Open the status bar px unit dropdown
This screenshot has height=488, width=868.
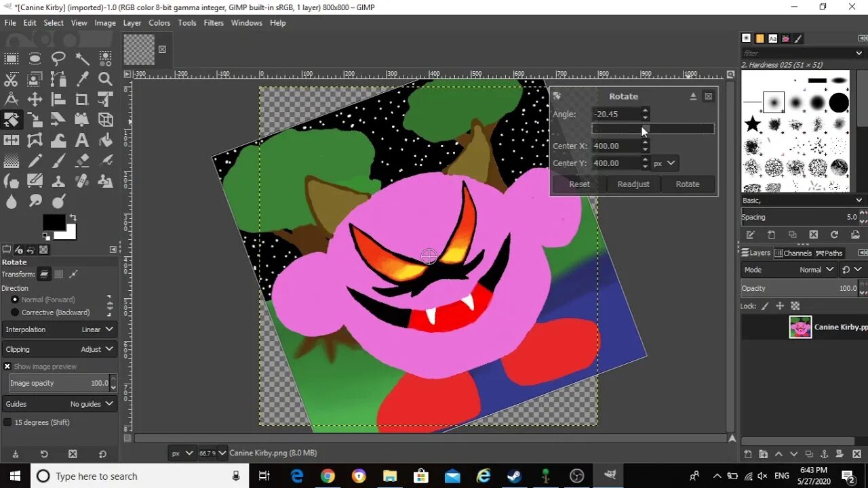pos(181,453)
